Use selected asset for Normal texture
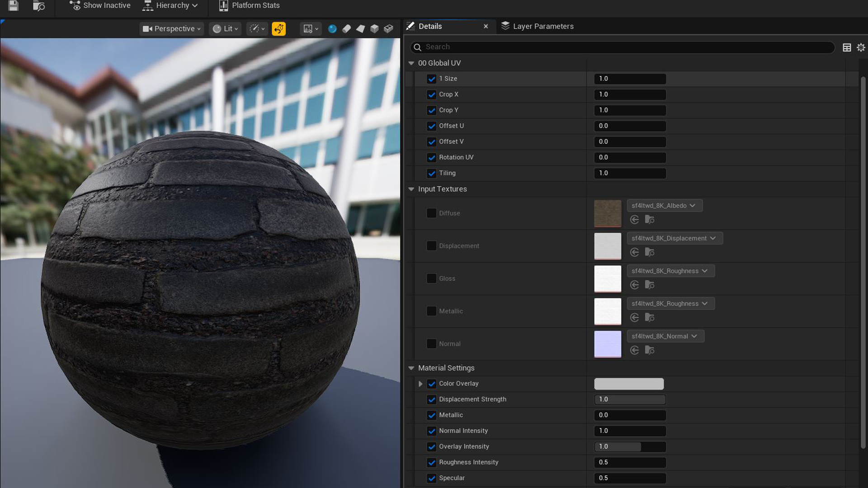The image size is (868, 488). coord(635,350)
